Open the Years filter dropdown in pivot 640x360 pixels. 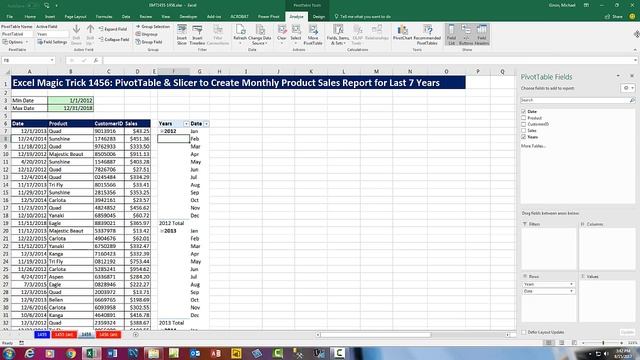coord(186,124)
